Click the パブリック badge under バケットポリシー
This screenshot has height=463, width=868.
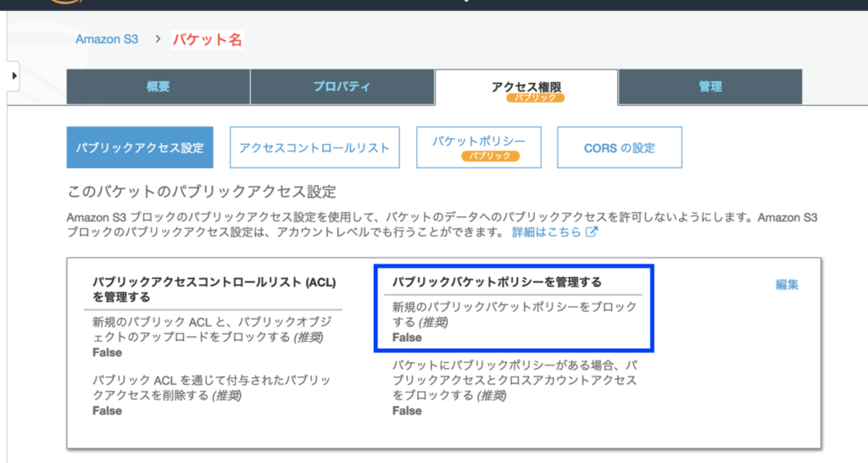pyautogui.click(x=491, y=156)
